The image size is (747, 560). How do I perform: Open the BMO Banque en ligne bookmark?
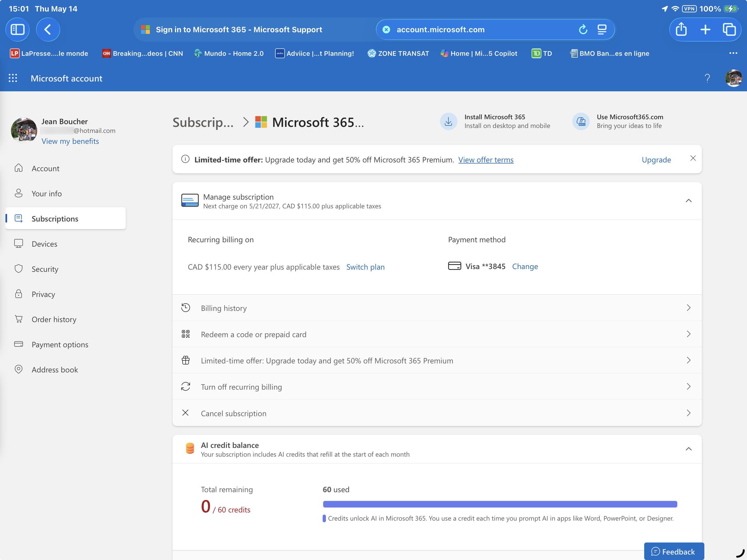coord(609,53)
